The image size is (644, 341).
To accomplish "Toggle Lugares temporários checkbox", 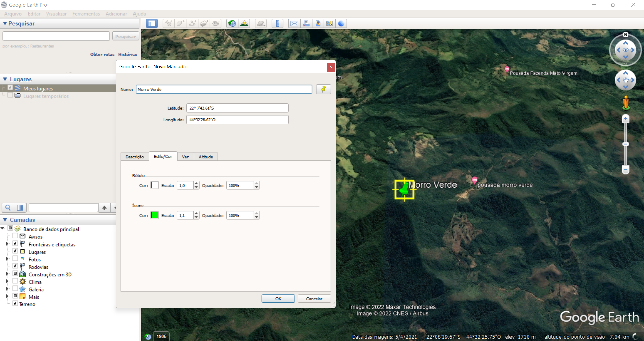I will coord(10,95).
